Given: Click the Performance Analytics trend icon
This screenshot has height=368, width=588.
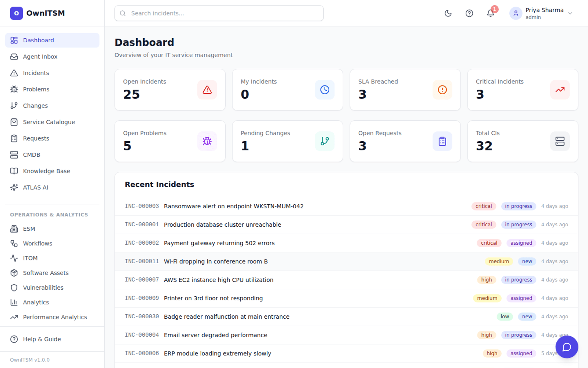Looking at the screenshot, I should (14, 317).
